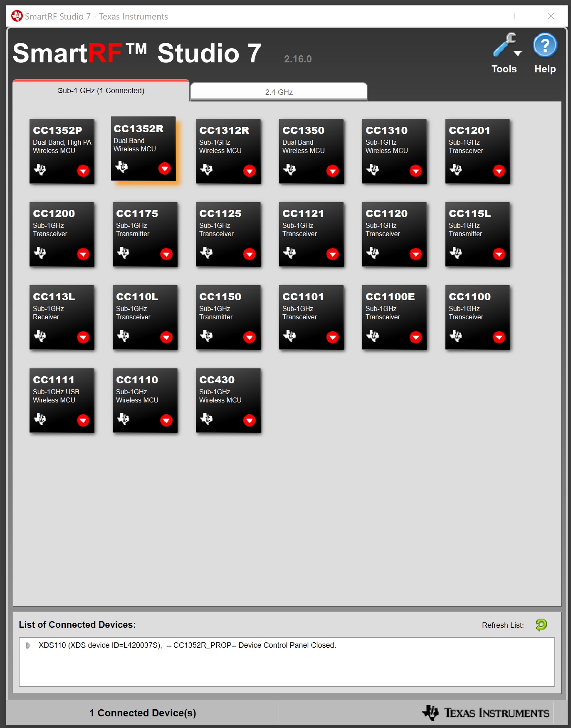Screen dimensions: 571x728
Task: Click the TI logo on the CC115L tile
Action: 456,252
